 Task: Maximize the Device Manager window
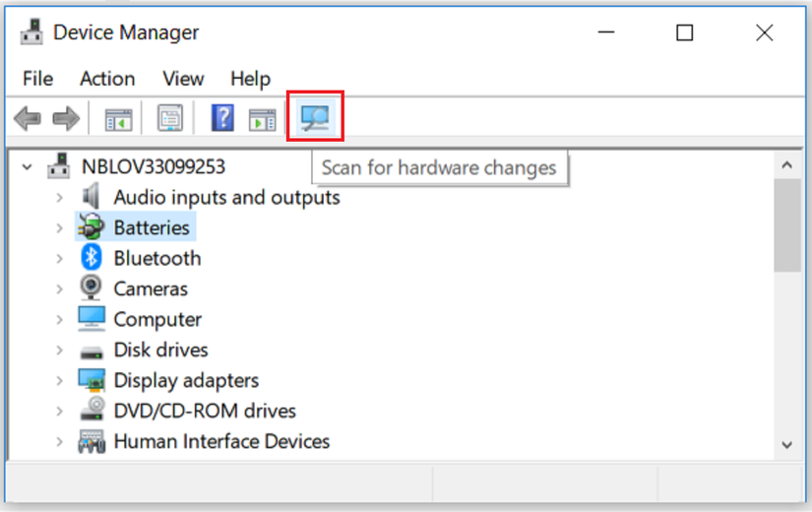pyautogui.click(x=685, y=32)
